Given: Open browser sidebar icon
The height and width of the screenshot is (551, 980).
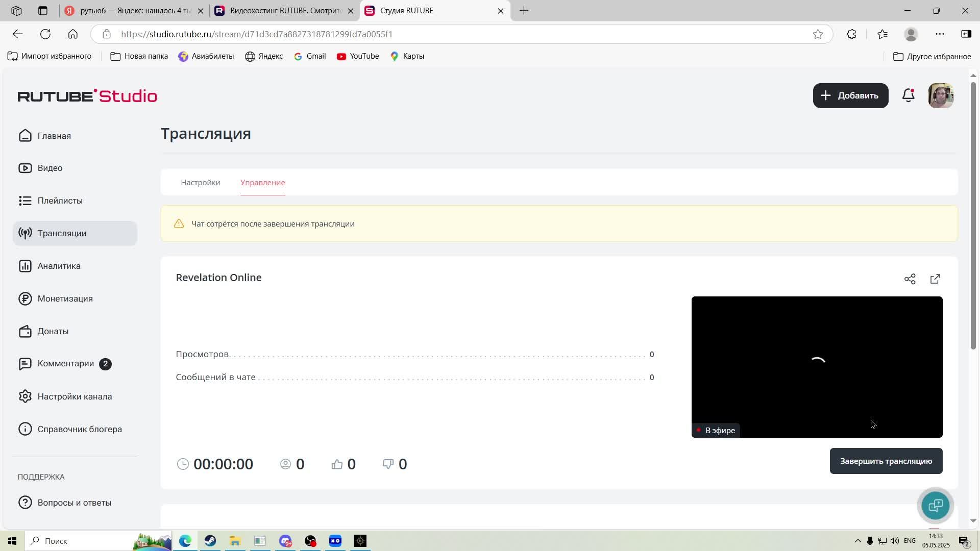Looking at the screenshot, I should pyautogui.click(x=966, y=34).
